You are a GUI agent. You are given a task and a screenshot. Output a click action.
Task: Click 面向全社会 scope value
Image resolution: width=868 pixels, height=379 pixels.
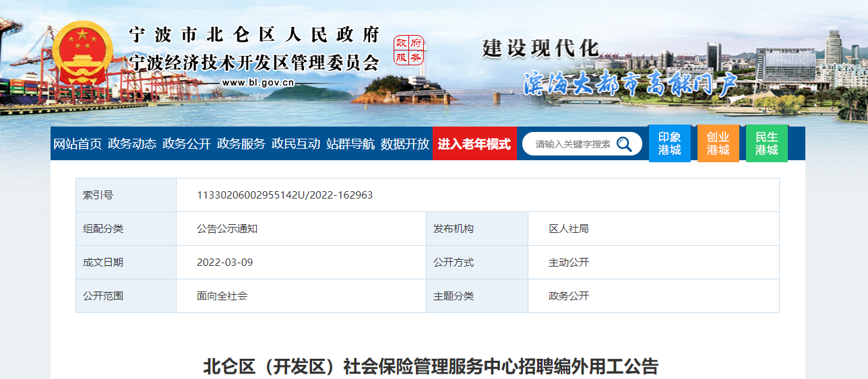pos(222,296)
